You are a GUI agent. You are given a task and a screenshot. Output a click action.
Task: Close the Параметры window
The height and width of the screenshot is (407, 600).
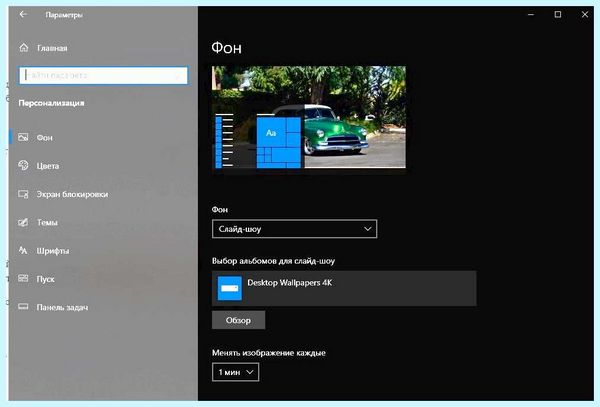[585, 15]
